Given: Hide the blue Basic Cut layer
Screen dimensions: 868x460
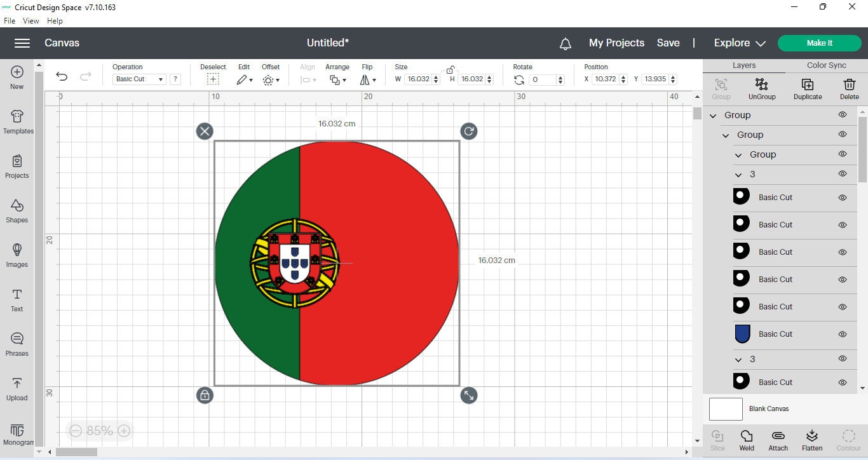Looking at the screenshot, I should pos(843,334).
